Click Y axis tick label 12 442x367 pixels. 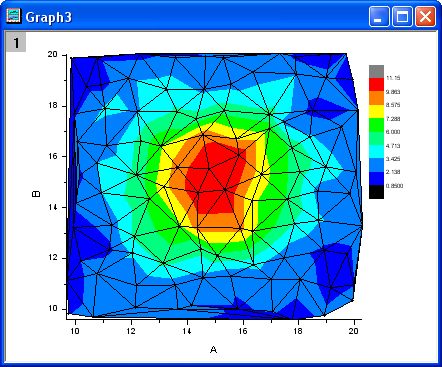pyautogui.click(x=53, y=258)
